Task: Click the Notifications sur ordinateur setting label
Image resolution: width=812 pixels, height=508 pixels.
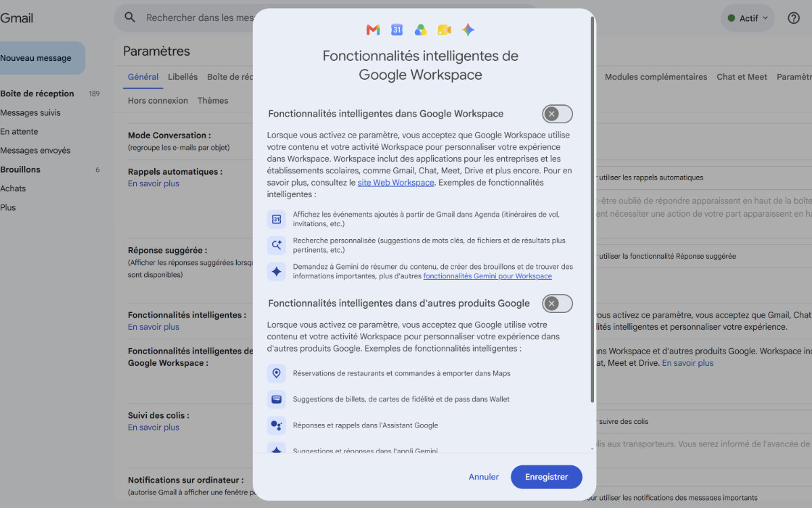Action: [x=185, y=480]
